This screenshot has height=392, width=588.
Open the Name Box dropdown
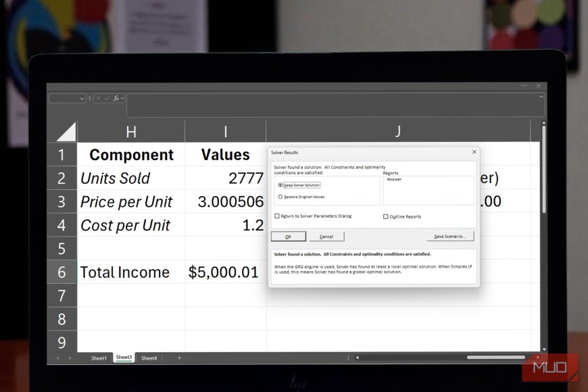pos(82,98)
